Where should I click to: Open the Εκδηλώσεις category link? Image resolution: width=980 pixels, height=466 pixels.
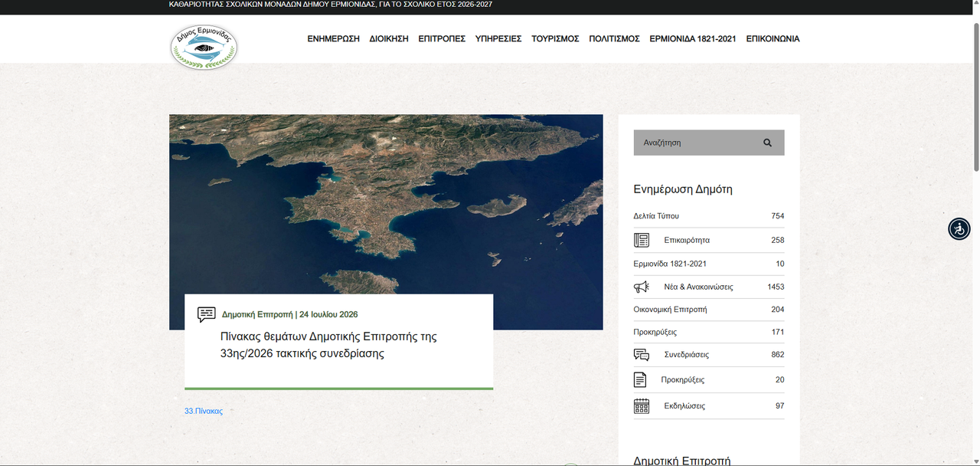pos(684,406)
